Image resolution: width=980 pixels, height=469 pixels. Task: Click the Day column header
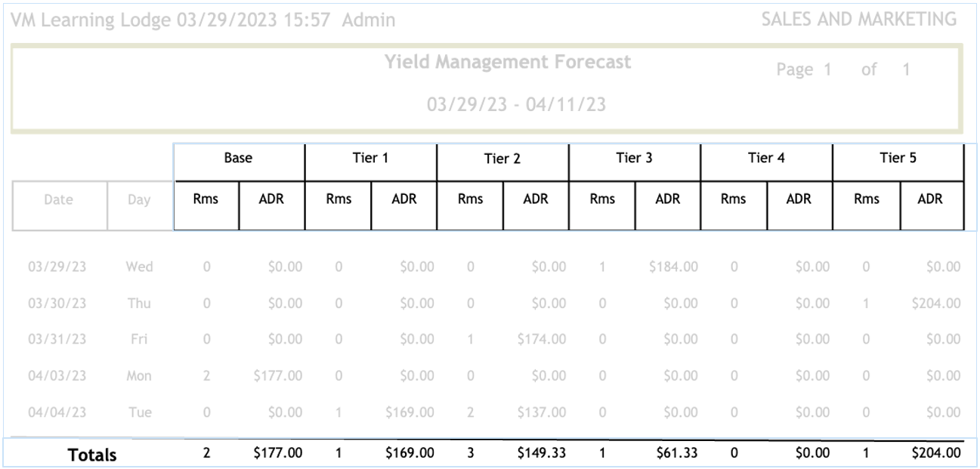pyautogui.click(x=139, y=200)
